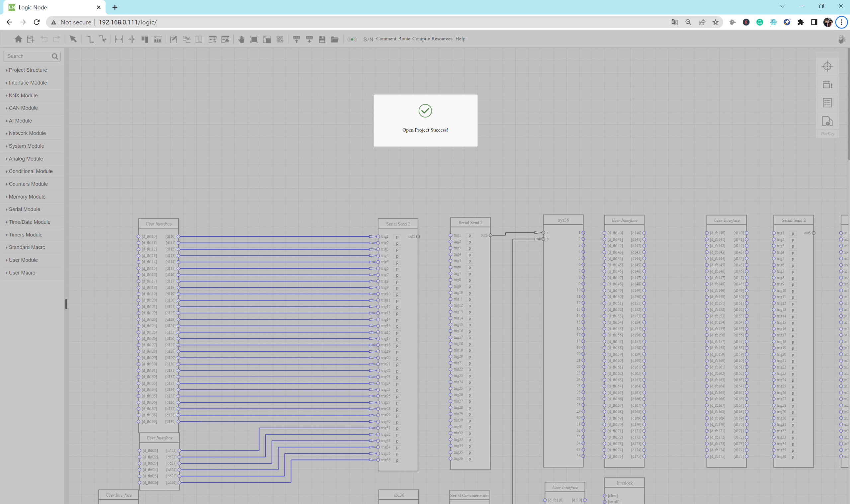The width and height of the screenshot is (850, 504).
Task: Click the Home icon in toolbar
Action: pyautogui.click(x=18, y=39)
